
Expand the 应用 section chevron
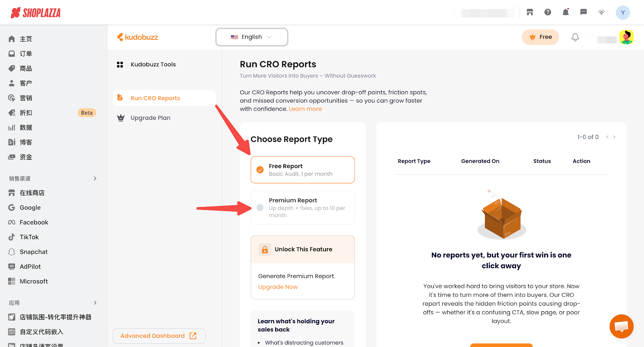tap(95, 303)
